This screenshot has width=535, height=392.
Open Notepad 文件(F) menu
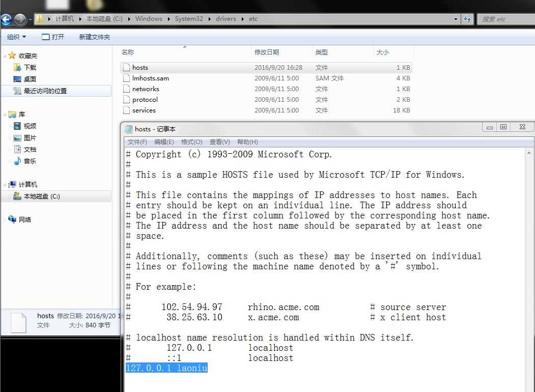pos(137,142)
